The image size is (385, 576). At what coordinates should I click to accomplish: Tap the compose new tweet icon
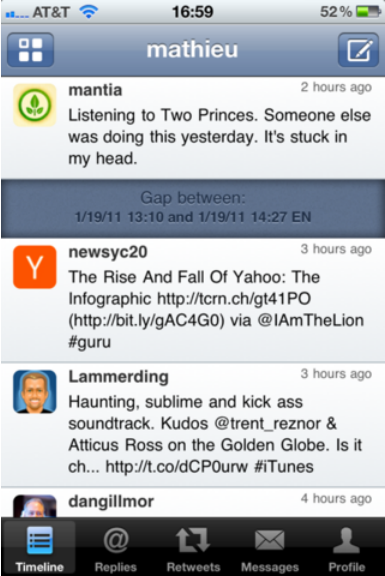point(358,50)
